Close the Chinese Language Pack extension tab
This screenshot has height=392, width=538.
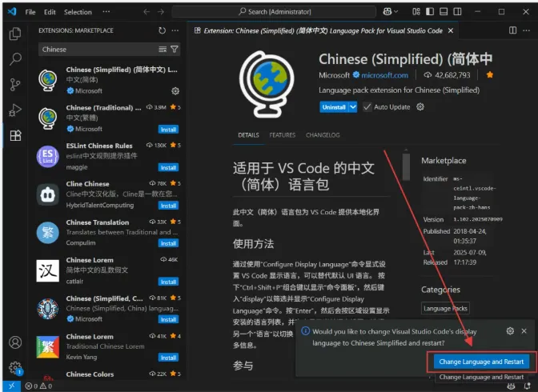coord(451,30)
